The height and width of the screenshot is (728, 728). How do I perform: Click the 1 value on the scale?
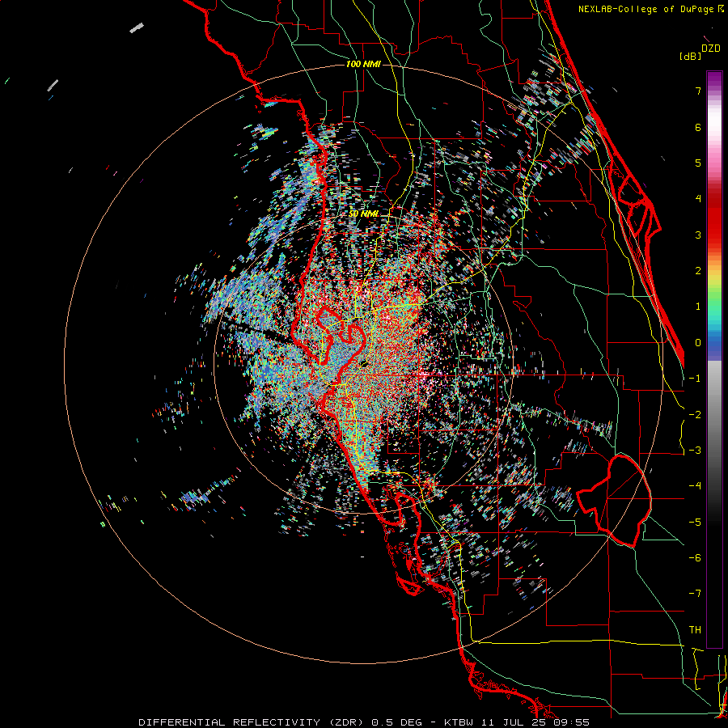(698, 307)
